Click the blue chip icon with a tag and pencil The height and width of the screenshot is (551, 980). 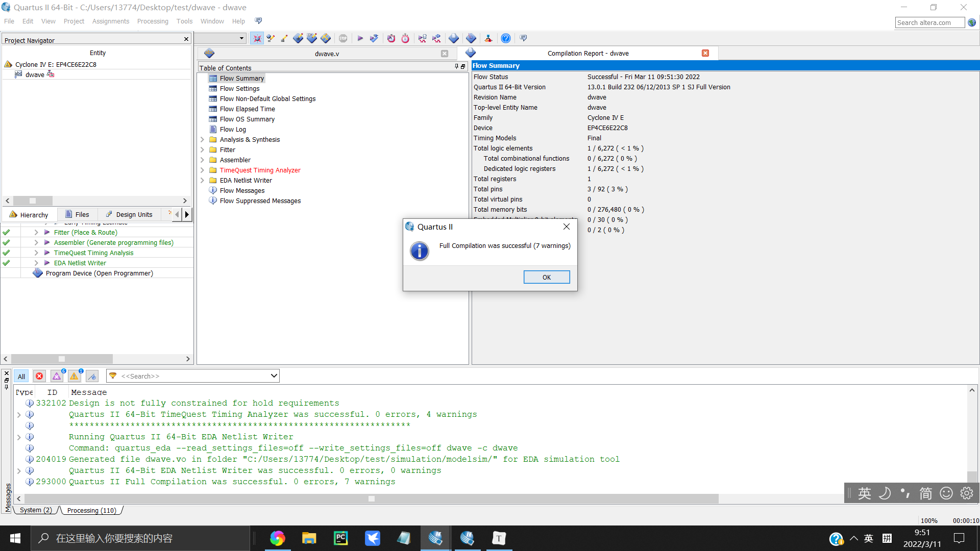[x=312, y=38]
